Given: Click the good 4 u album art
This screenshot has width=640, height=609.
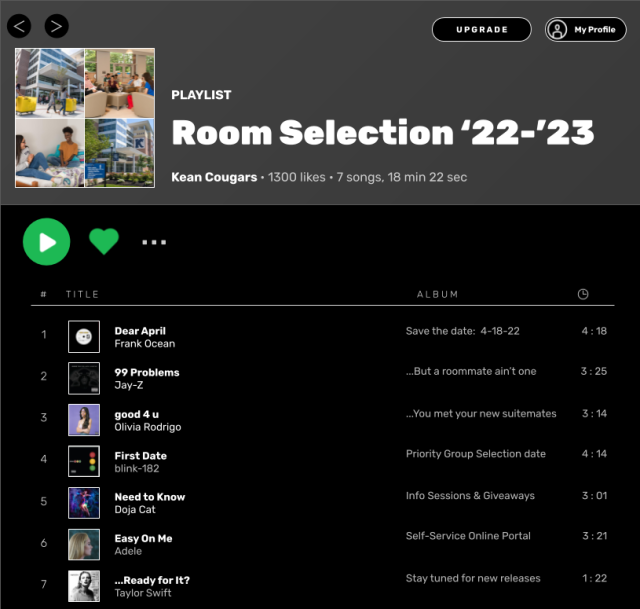Looking at the screenshot, I should click(x=84, y=420).
